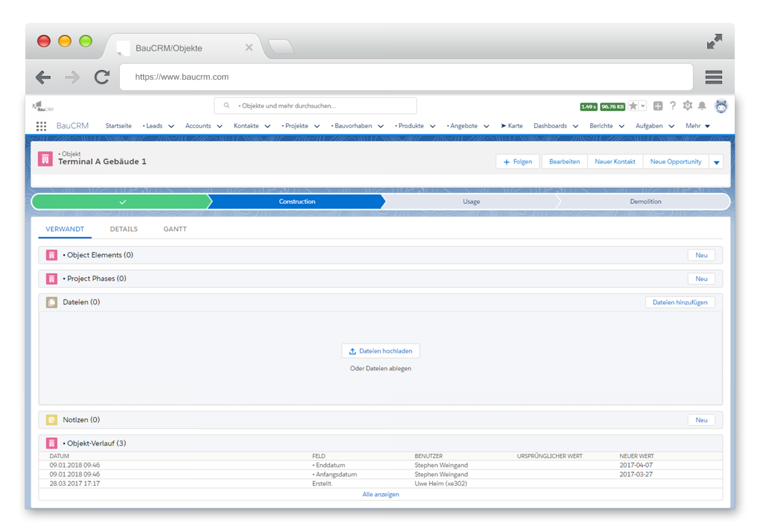The width and height of the screenshot is (760, 532).
Task: Open the App Launcher grid icon
Action: [41, 126]
